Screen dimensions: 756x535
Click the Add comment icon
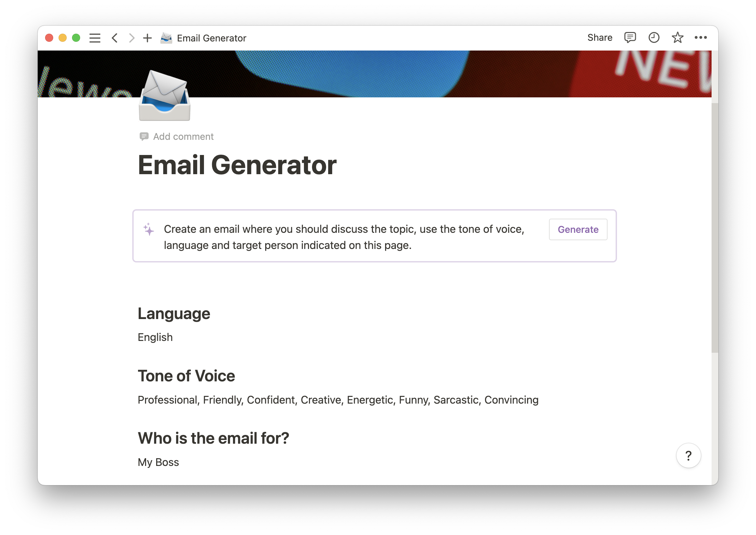143,137
